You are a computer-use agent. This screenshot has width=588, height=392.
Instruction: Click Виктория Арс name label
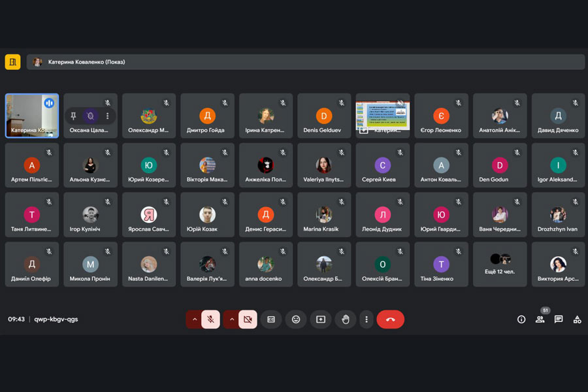(x=558, y=279)
